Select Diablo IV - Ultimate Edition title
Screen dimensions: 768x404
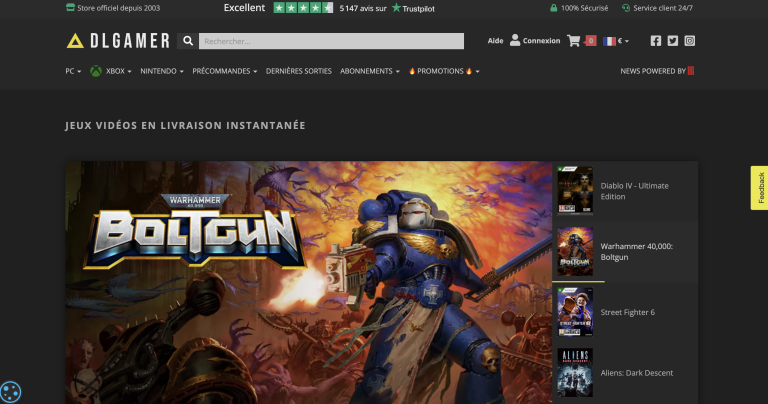click(x=634, y=191)
